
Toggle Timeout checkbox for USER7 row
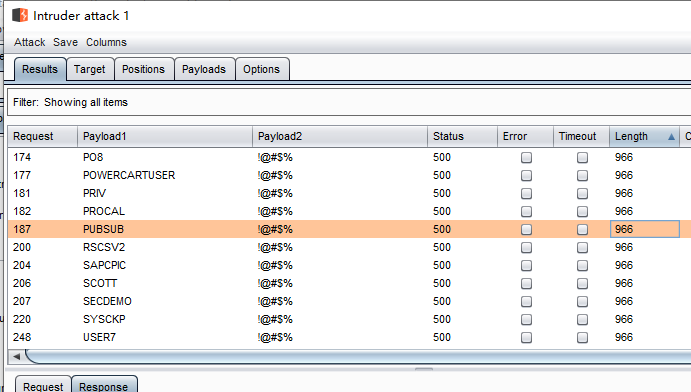[582, 338]
